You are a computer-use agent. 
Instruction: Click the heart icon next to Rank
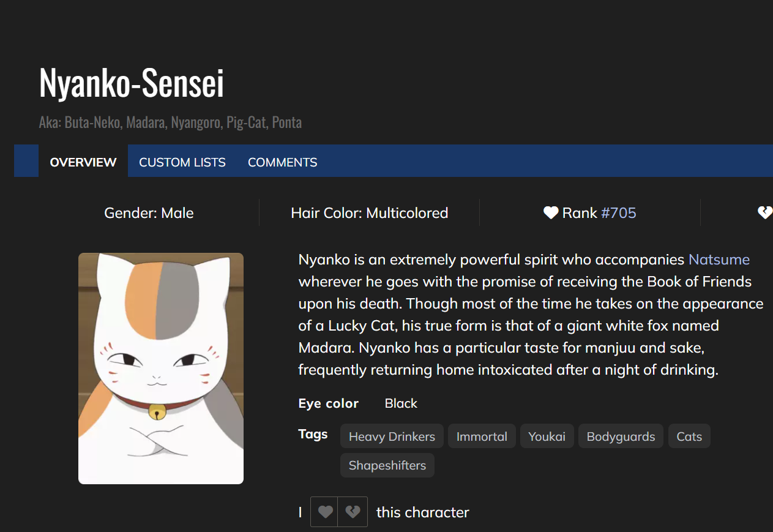click(x=551, y=213)
